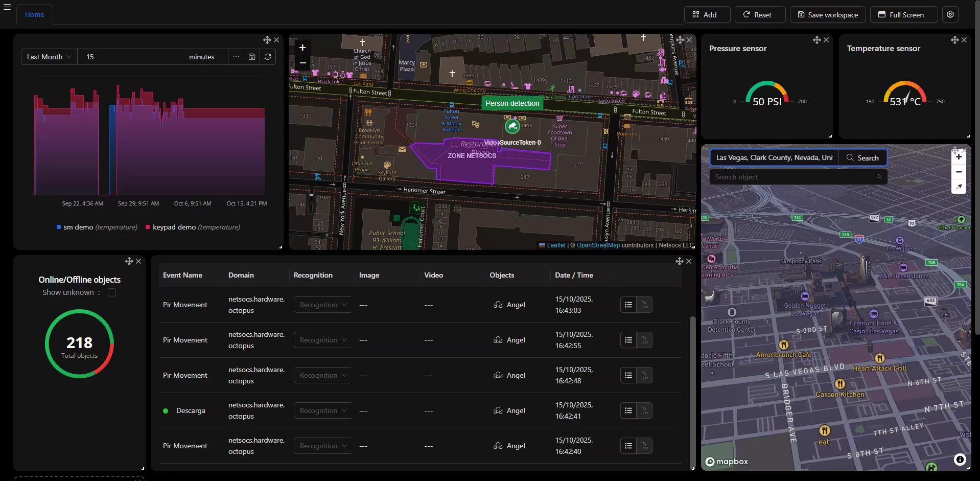Click the Full Screen button
Screen dimensions: 980x481
tap(904, 14)
